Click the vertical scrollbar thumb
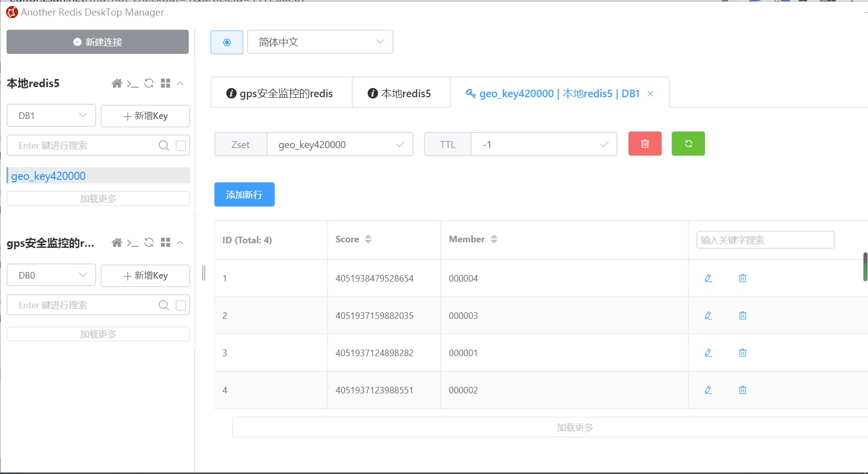The height and width of the screenshot is (474, 868). (x=865, y=266)
